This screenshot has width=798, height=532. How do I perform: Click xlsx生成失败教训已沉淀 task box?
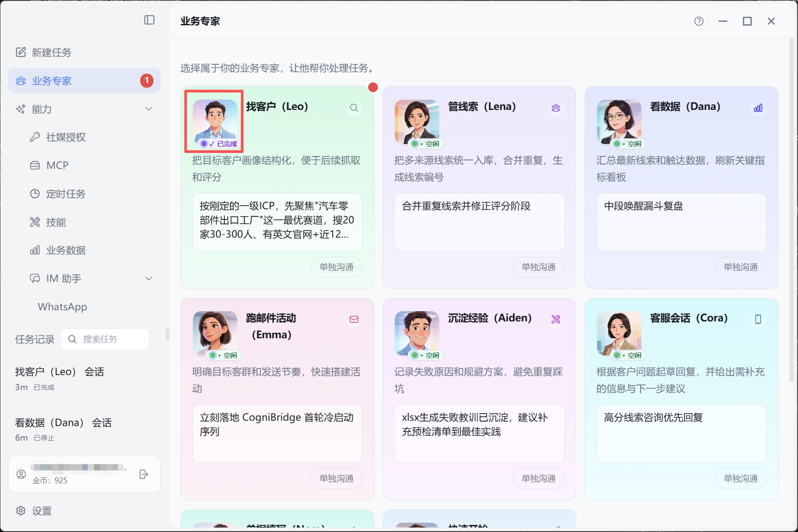[480, 434]
